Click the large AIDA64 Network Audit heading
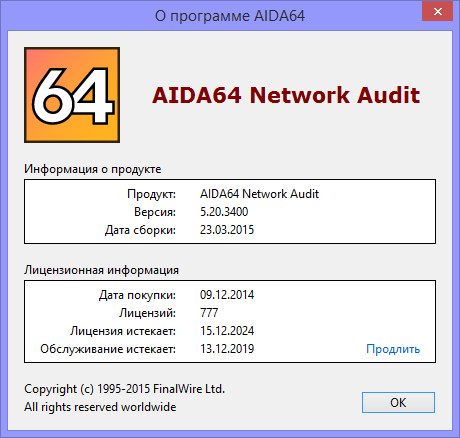460x438 pixels. point(286,95)
